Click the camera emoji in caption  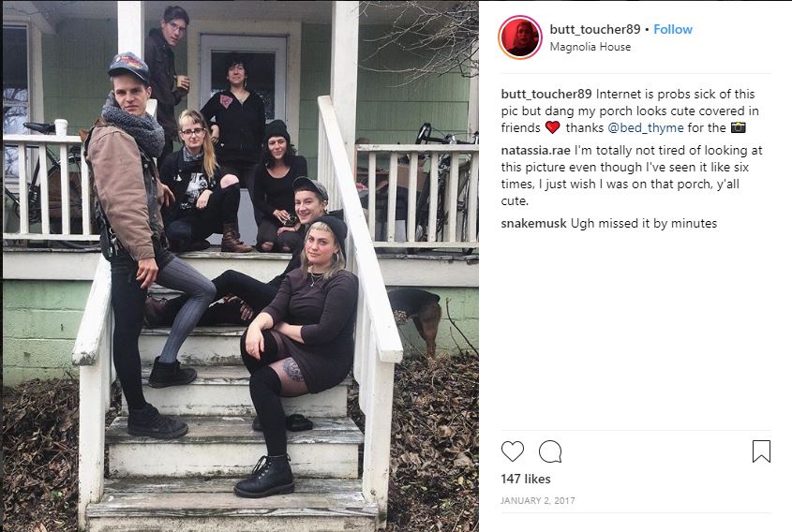(x=738, y=127)
